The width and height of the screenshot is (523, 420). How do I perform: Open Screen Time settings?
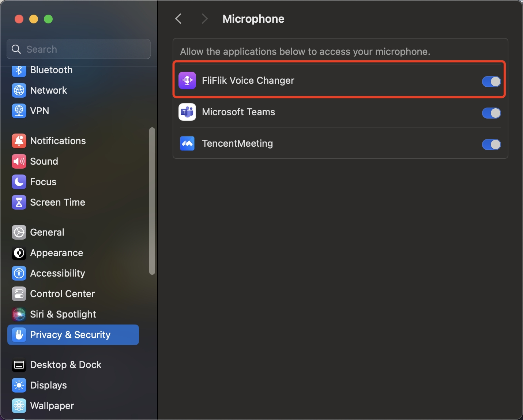tap(57, 202)
